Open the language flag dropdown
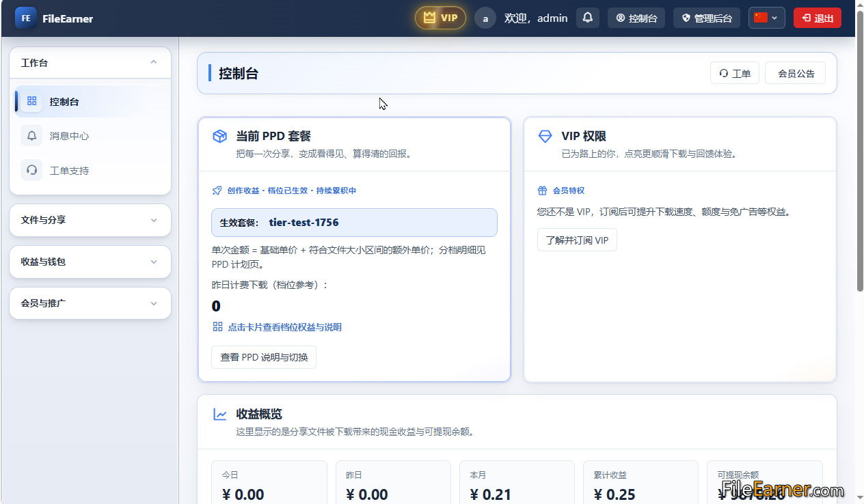Image resolution: width=864 pixels, height=504 pixels. pyautogui.click(x=767, y=18)
